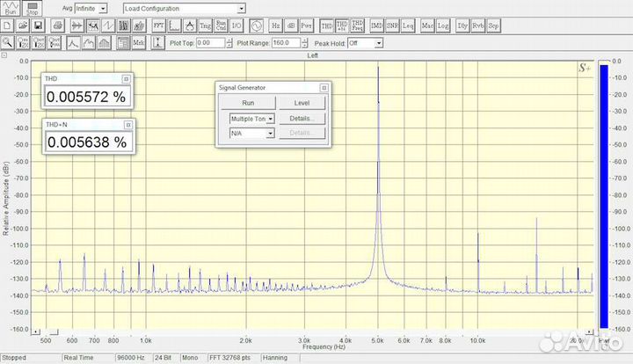
Task: Toggle the THD+N measurement button
Action: point(342,26)
